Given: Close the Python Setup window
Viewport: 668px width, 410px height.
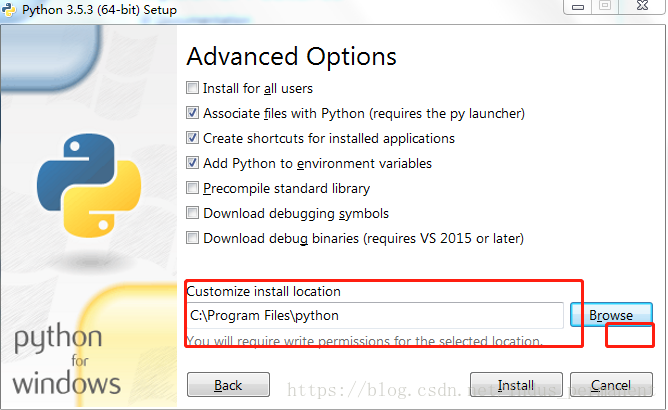Looking at the screenshot, I should (x=642, y=6).
